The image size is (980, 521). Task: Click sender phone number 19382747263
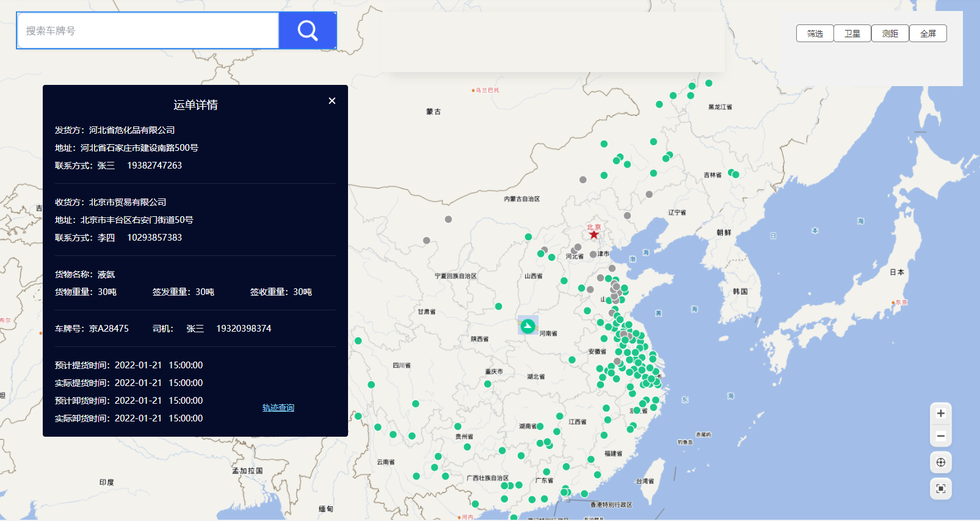[x=154, y=166]
